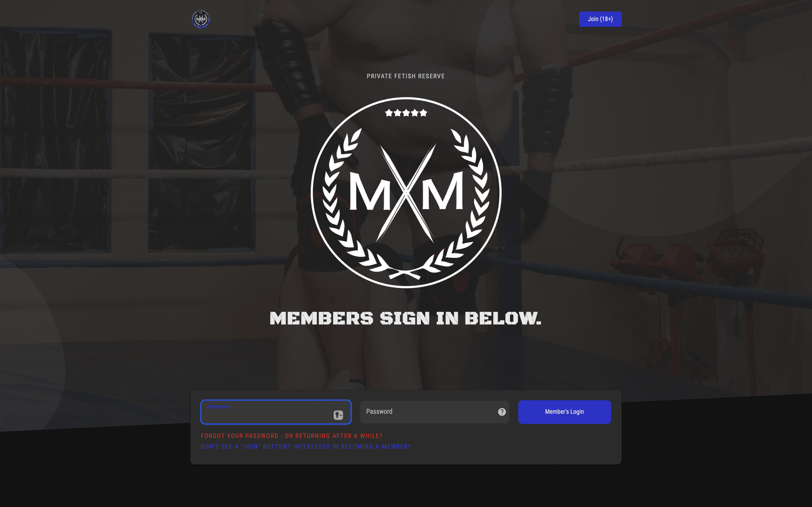Open the forgot your password link
This screenshot has height=507, width=812.
292,436
